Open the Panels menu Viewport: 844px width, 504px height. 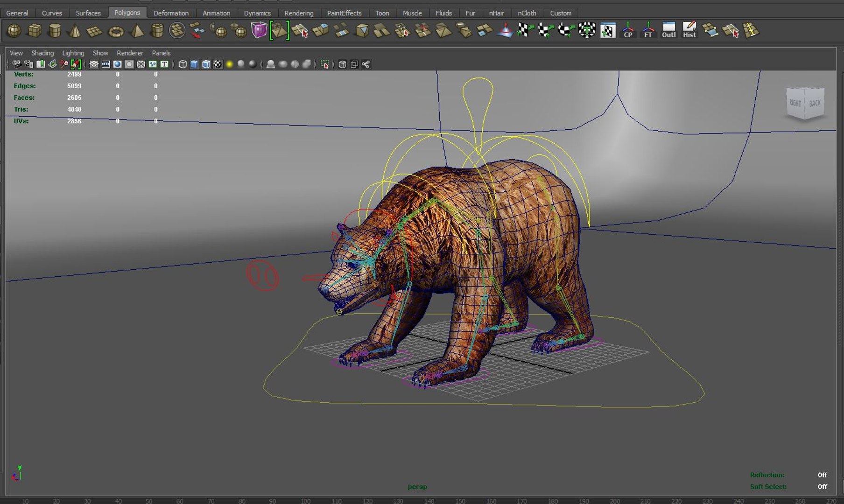point(161,53)
